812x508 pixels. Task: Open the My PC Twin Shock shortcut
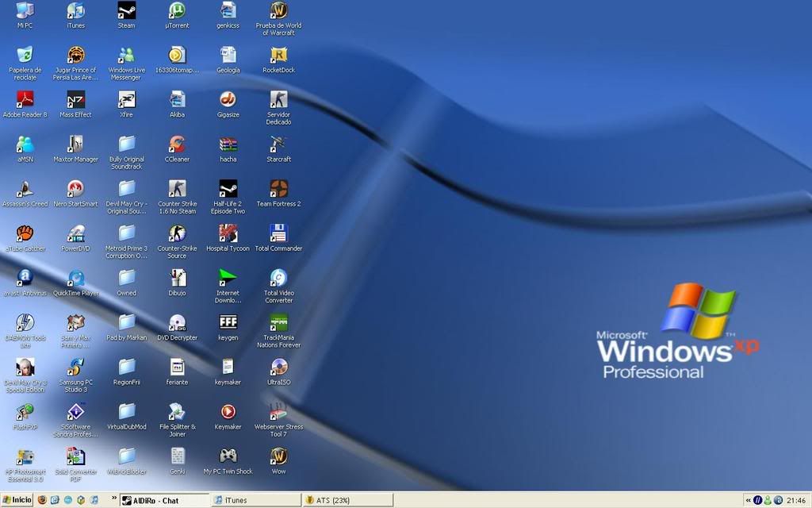coord(228,461)
